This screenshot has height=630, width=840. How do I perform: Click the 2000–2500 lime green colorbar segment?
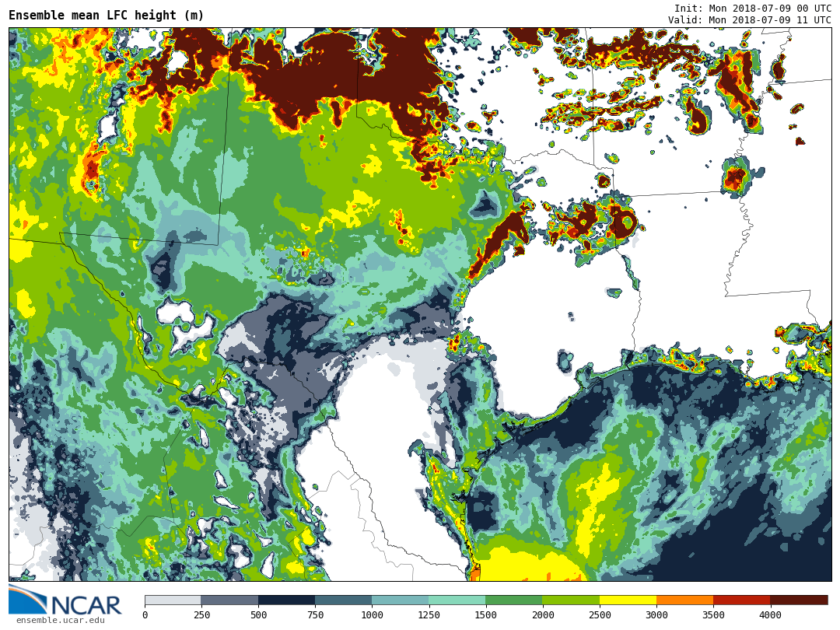(x=571, y=600)
